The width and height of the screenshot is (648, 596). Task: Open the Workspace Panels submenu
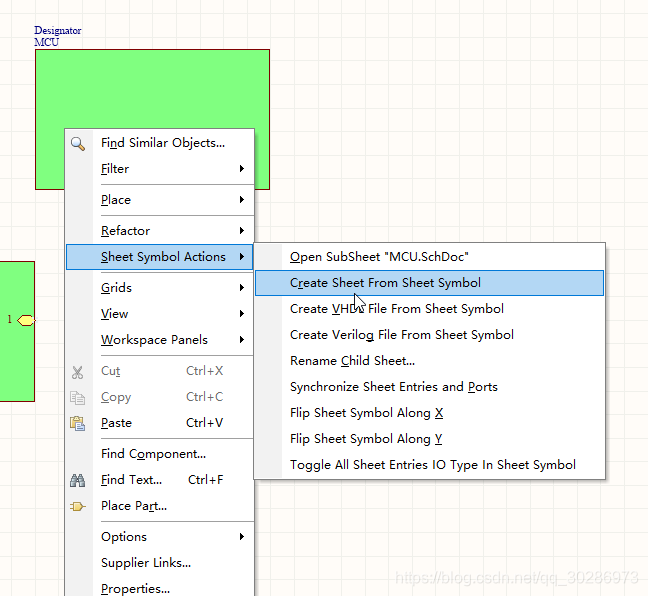tap(160, 340)
